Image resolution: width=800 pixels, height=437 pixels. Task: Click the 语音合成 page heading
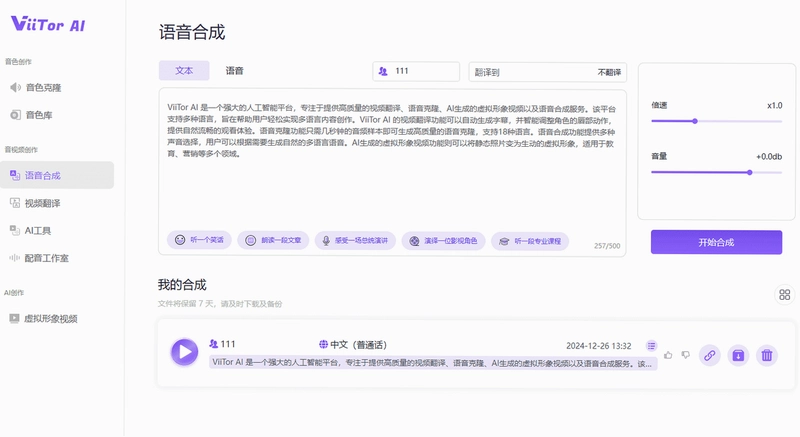coord(192,32)
